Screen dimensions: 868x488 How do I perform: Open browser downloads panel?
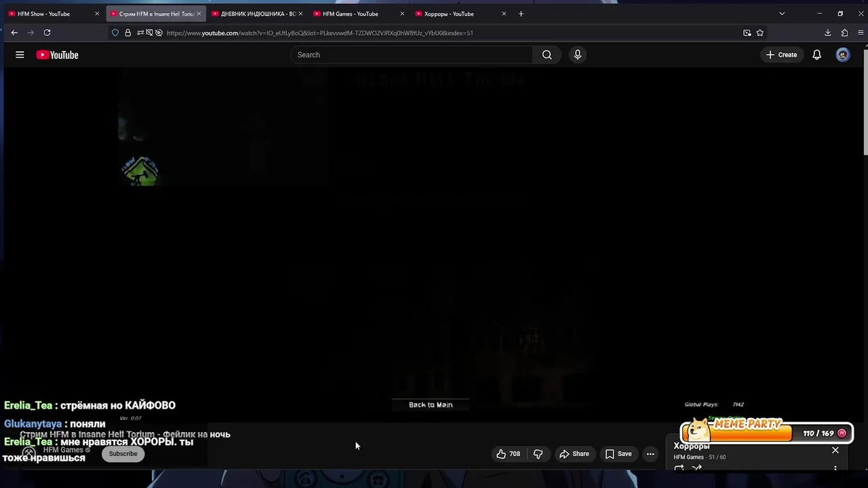[x=828, y=33]
